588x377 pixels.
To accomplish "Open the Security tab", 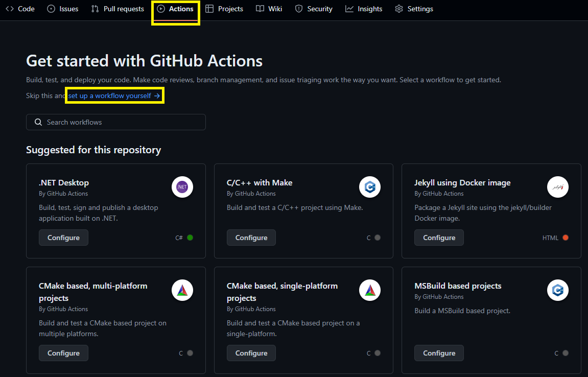I will point(314,9).
